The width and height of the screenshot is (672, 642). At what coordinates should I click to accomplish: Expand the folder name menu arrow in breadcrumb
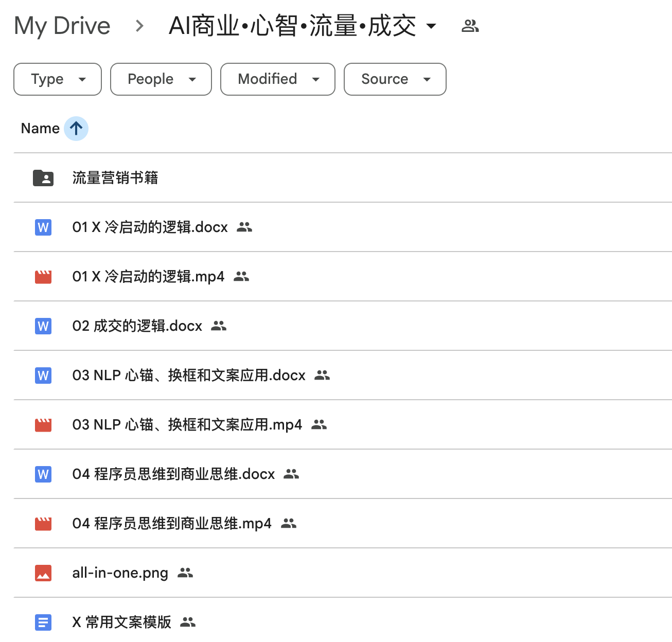coord(432,25)
